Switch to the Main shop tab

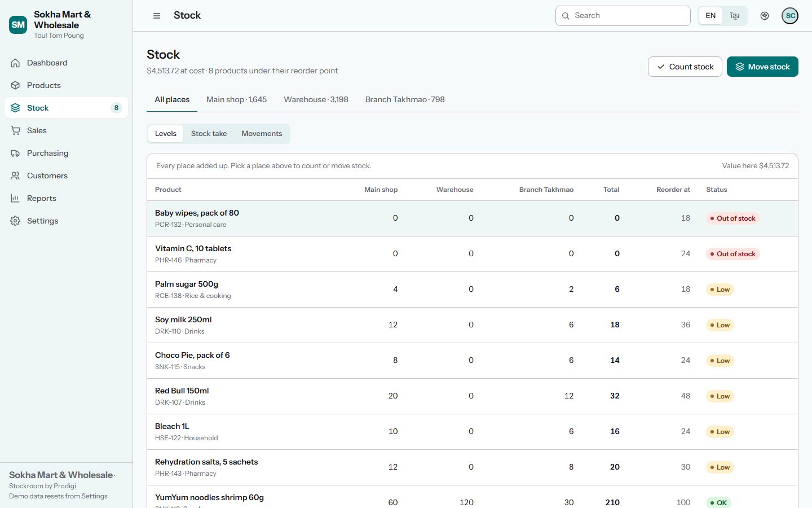pos(237,100)
